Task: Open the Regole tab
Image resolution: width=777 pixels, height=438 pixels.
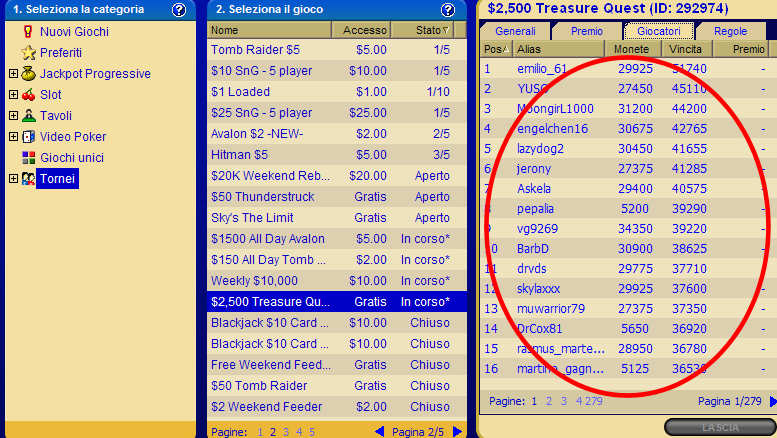Action: click(730, 31)
